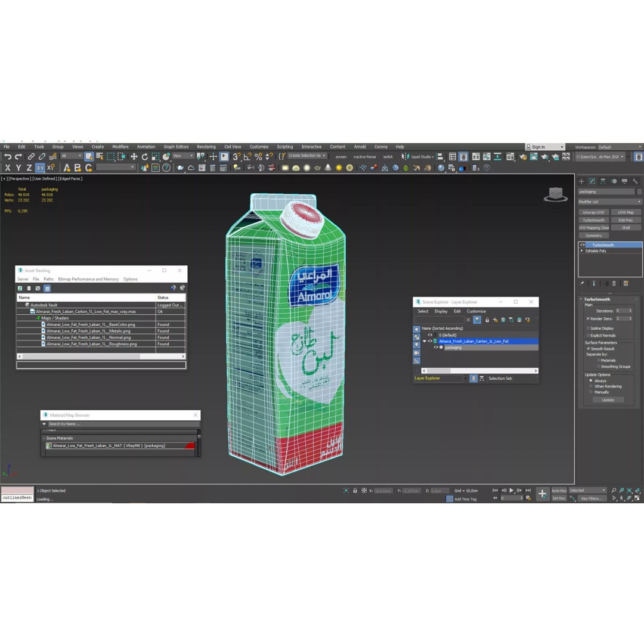The image size is (644, 644).
Task: Choose the Select and Rotate tool
Action: coord(144,156)
